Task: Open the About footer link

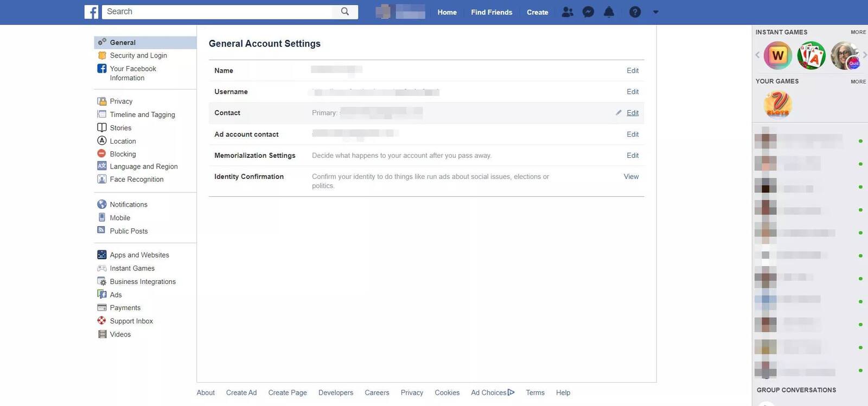Action: click(x=206, y=392)
